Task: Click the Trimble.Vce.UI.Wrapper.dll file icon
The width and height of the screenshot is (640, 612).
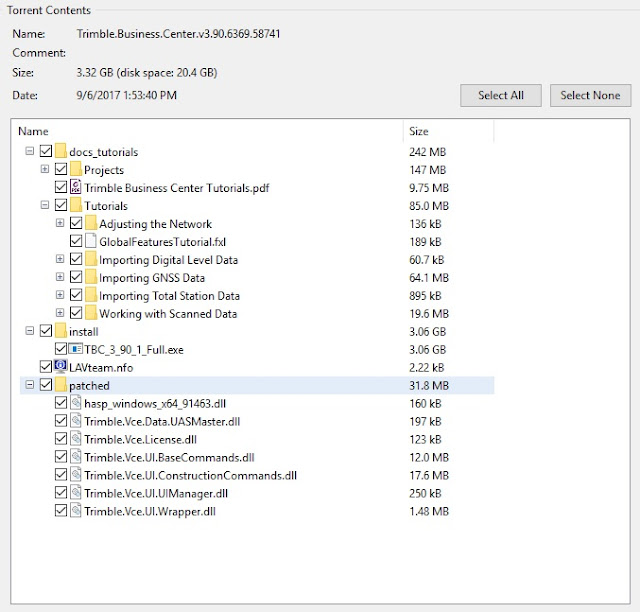Action: [76, 511]
